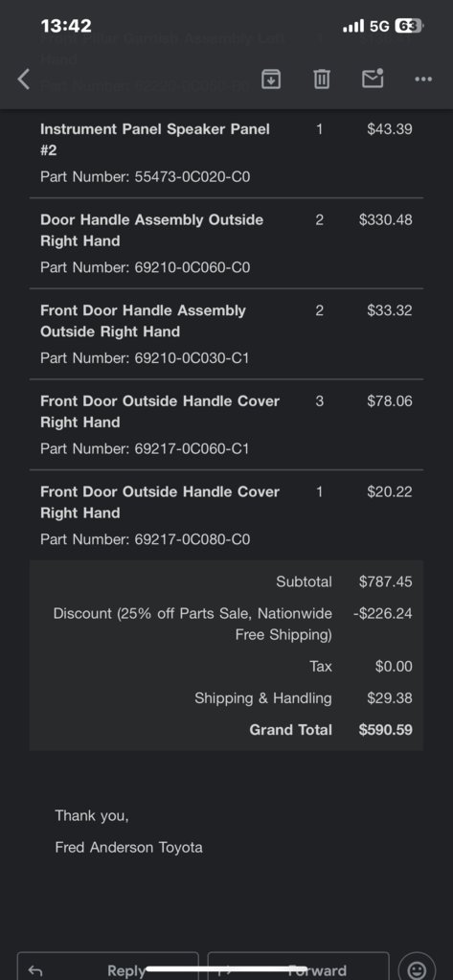Go back using the left chevron arrow
The width and height of the screenshot is (453, 980).
24,80
